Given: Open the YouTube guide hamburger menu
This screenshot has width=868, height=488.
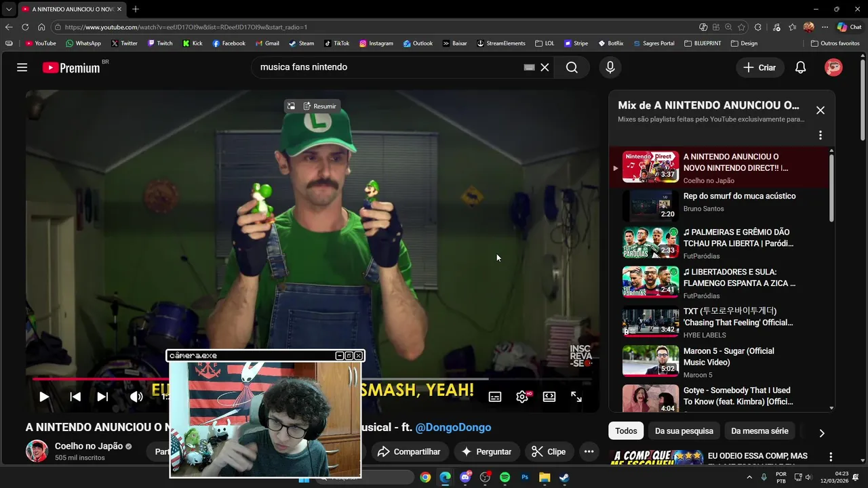Looking at the screenshot, I should click(22, 67).
